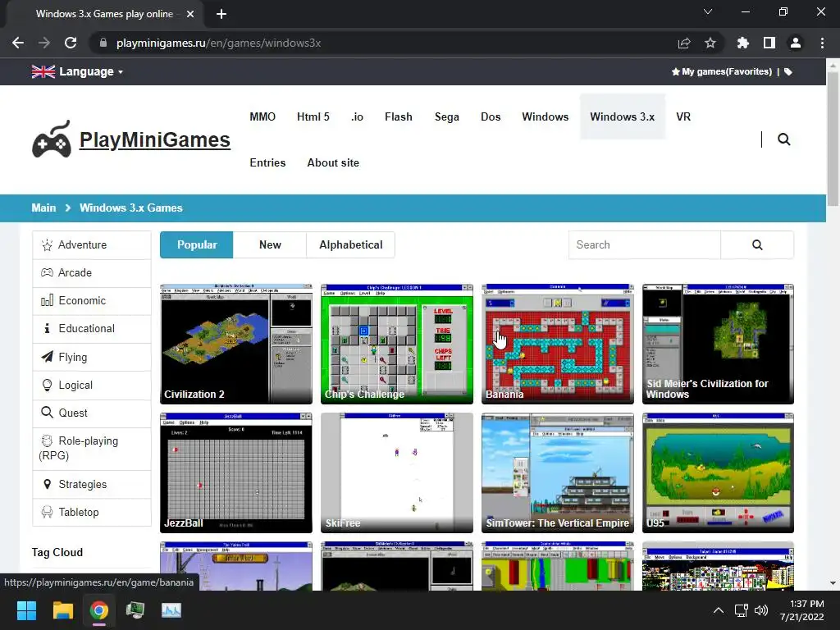Choose the Economic category
This screenshot has height=630, width=840.
92,300
